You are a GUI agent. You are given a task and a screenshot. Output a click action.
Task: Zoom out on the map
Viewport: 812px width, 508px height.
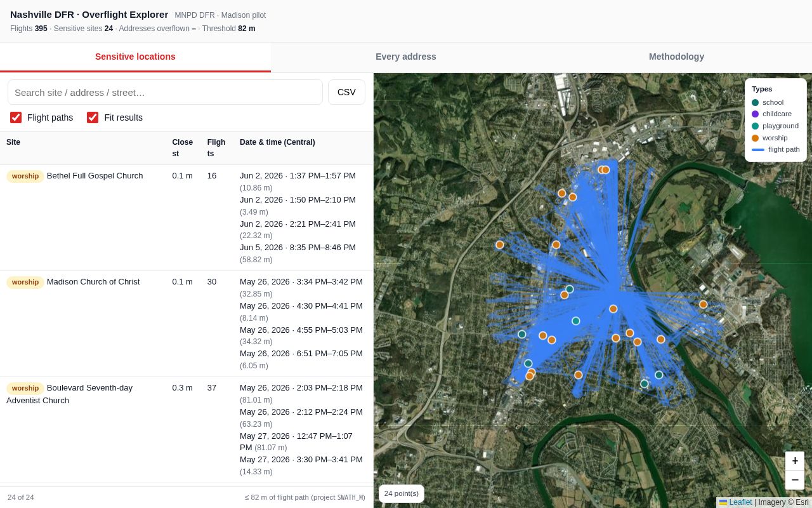pyautogui.click(x=795, y=480)
